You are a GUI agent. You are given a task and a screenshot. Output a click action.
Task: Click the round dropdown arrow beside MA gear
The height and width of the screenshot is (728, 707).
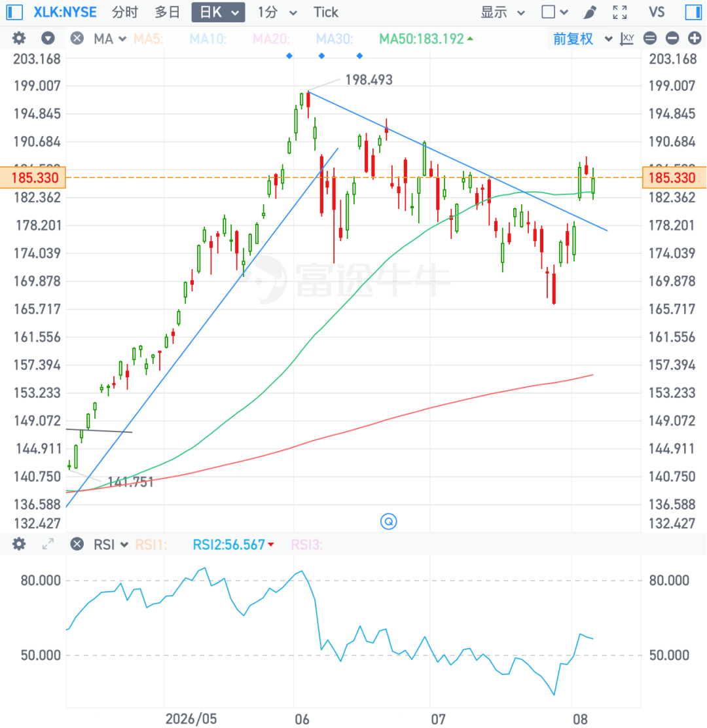pos(48,38)
